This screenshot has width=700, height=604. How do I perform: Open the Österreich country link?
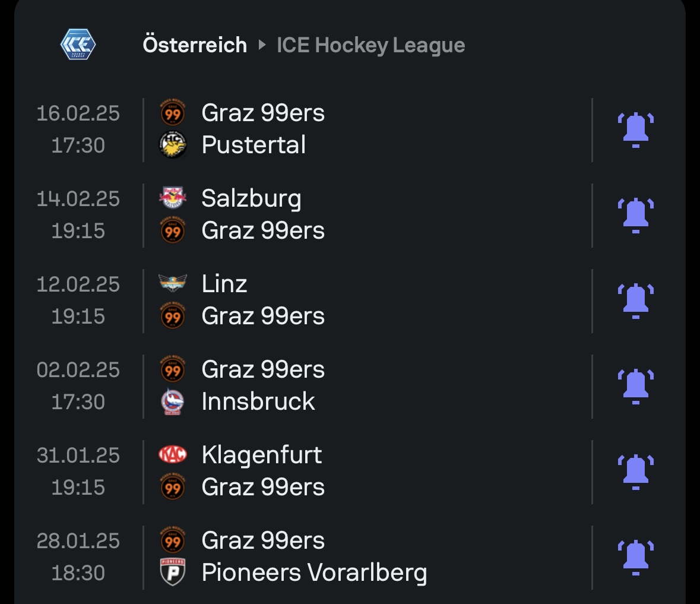pyautogui.click(x=195, y=45)
